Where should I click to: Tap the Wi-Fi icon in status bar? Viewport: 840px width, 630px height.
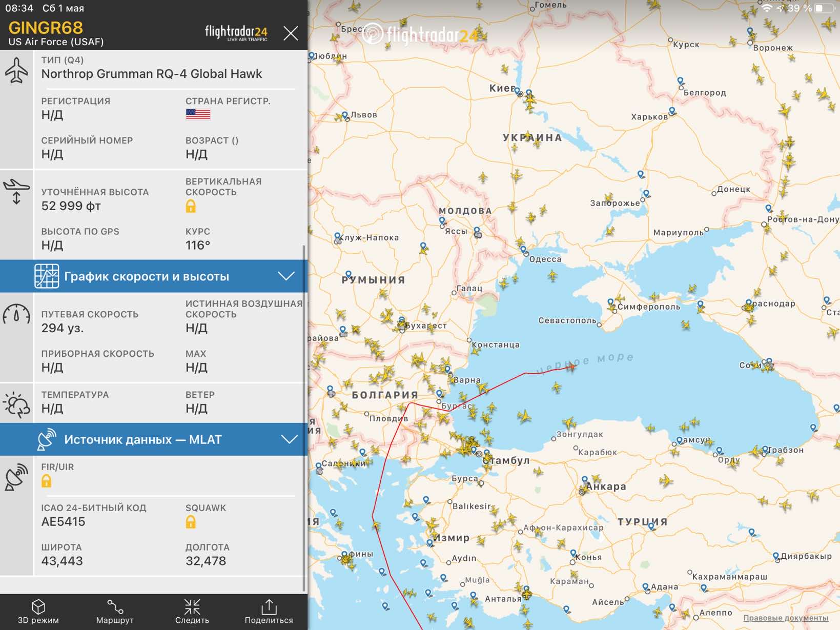pos(767,8)
